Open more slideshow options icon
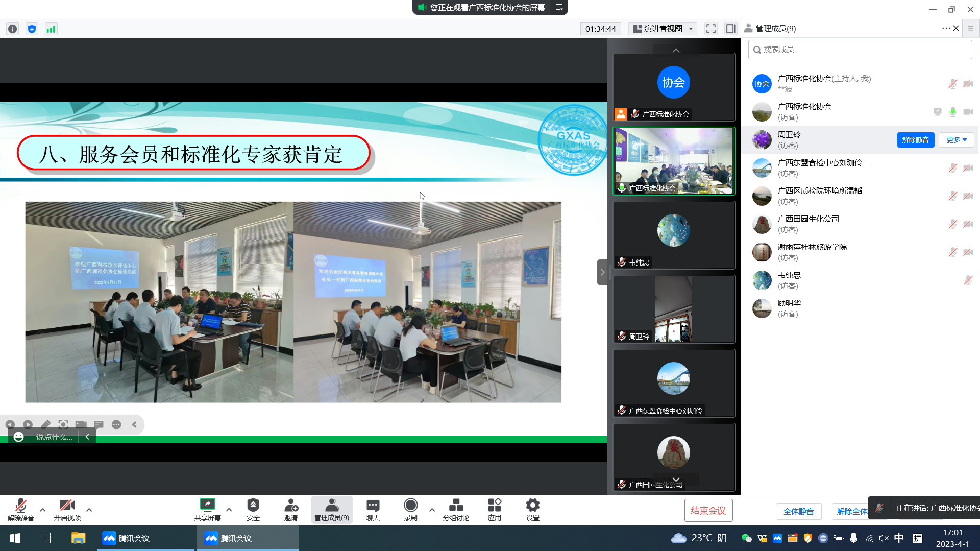This screenshot has width=980, height=551. pyautogui.click(x=116, y=424)
